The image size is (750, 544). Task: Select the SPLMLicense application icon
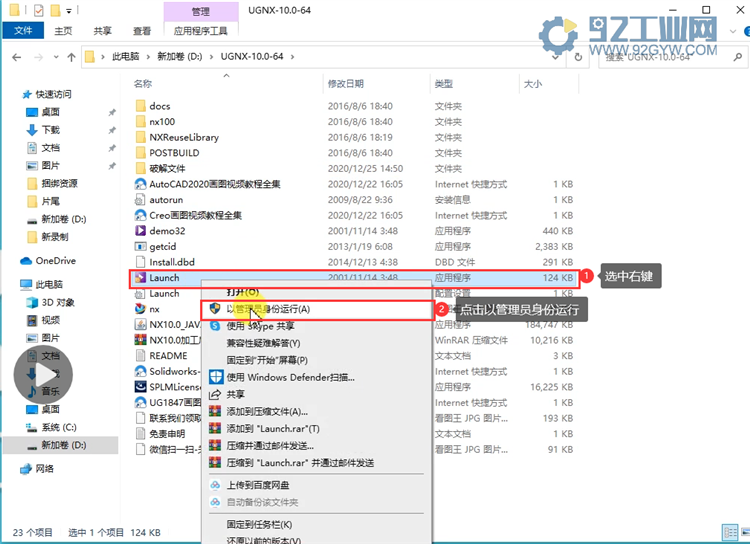pos(140,387)
